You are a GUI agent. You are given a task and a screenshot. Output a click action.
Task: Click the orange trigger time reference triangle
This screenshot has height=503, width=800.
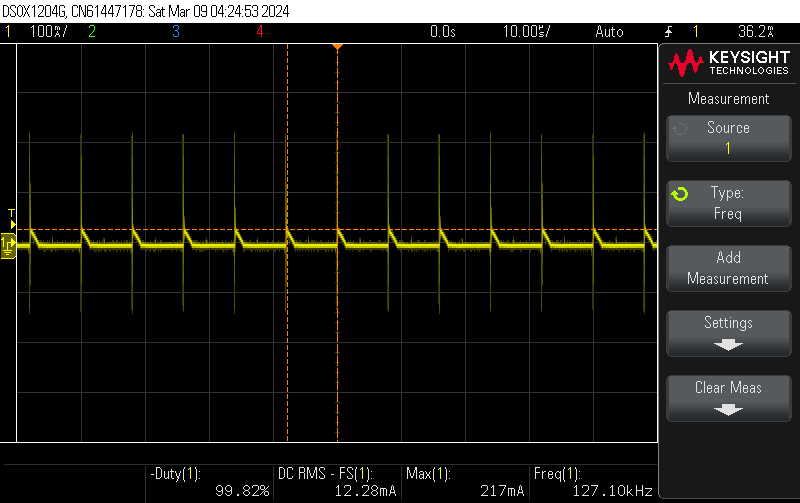(337, 47)
